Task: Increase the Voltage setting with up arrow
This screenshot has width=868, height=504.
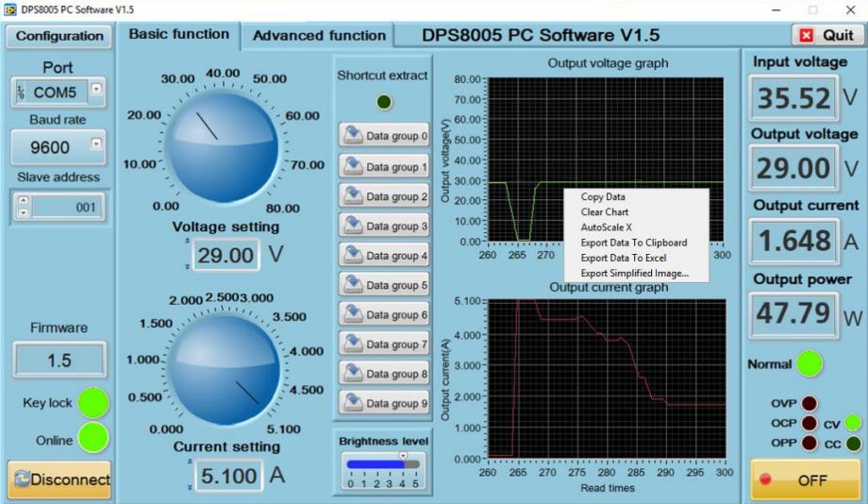Action: pos(188,241)
